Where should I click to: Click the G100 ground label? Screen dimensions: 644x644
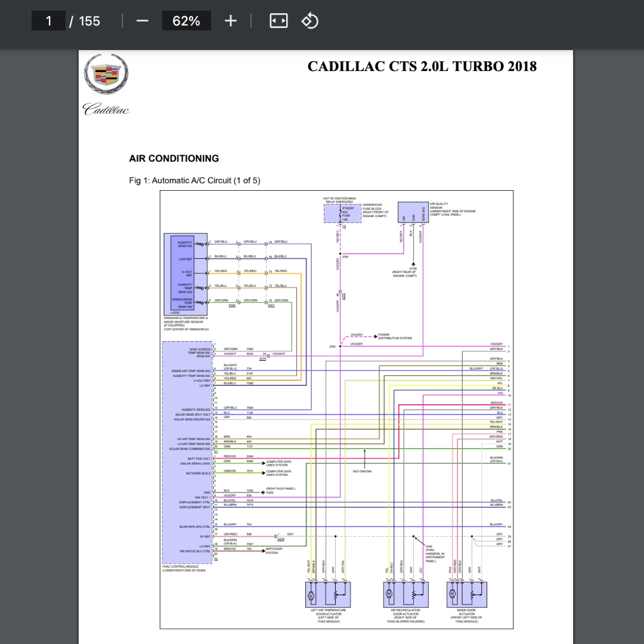tap(413, 268)
